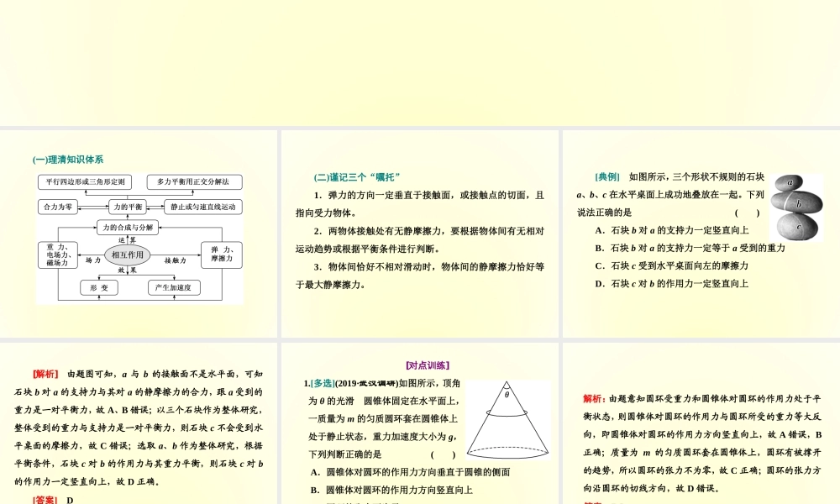
Task: Switch to the [典例] example panel
Action: [606, 176]
